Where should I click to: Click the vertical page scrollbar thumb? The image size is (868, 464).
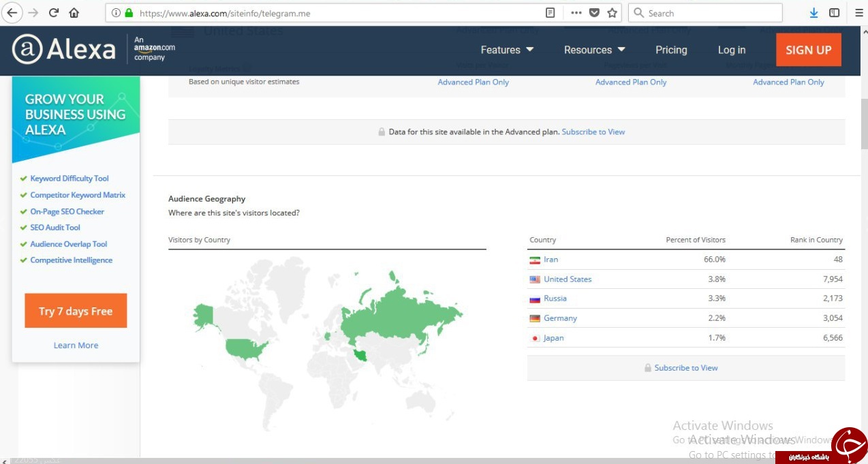coord(865,123)
